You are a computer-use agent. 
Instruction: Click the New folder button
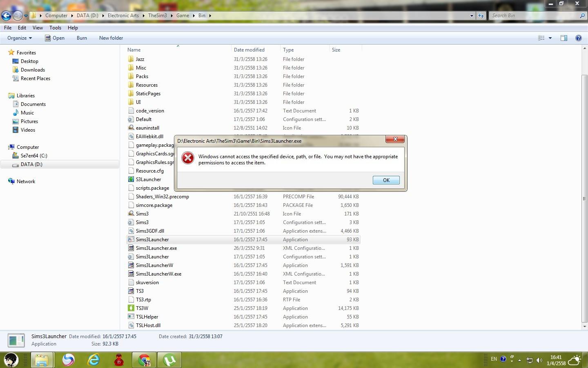coord(111,38)
